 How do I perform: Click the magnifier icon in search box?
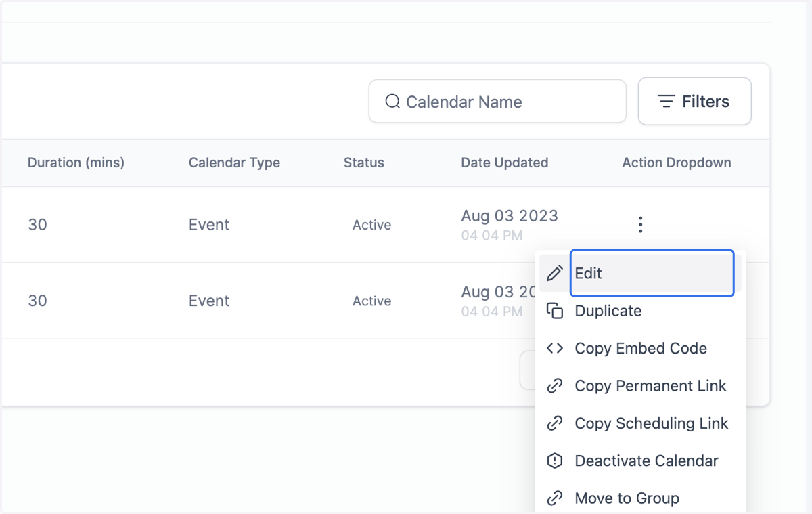coord(392,102)
